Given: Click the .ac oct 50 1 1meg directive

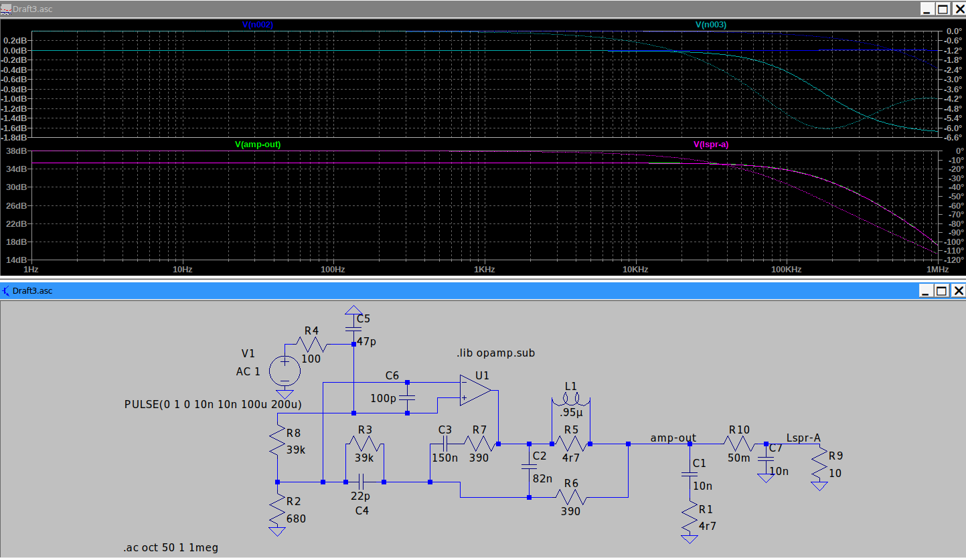Looking at the screenshot, I should (171, 547).
